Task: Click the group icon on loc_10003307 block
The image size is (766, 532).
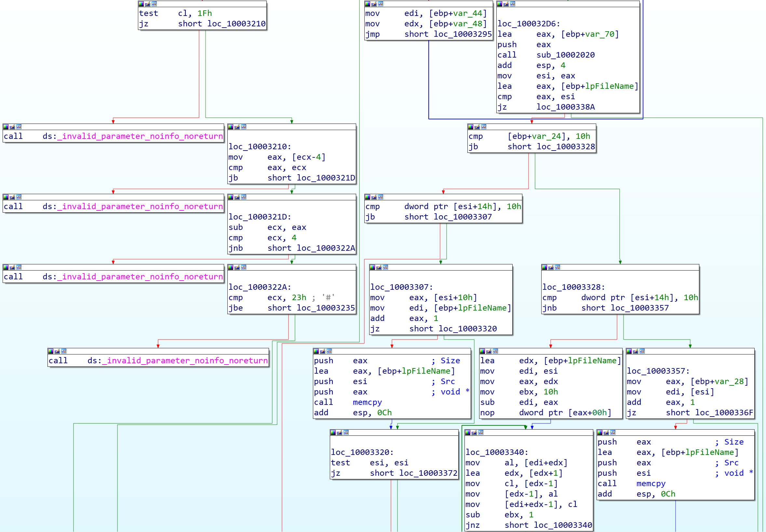Action: point(385,268)
